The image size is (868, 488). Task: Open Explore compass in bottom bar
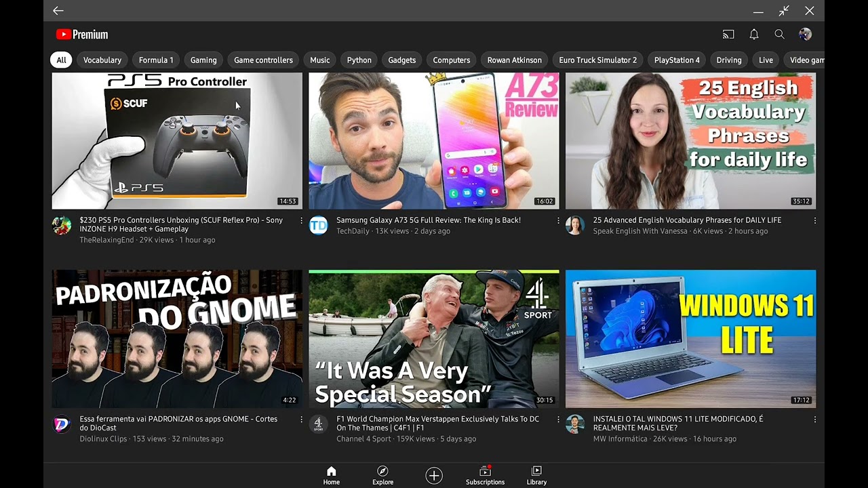point(382,476)
